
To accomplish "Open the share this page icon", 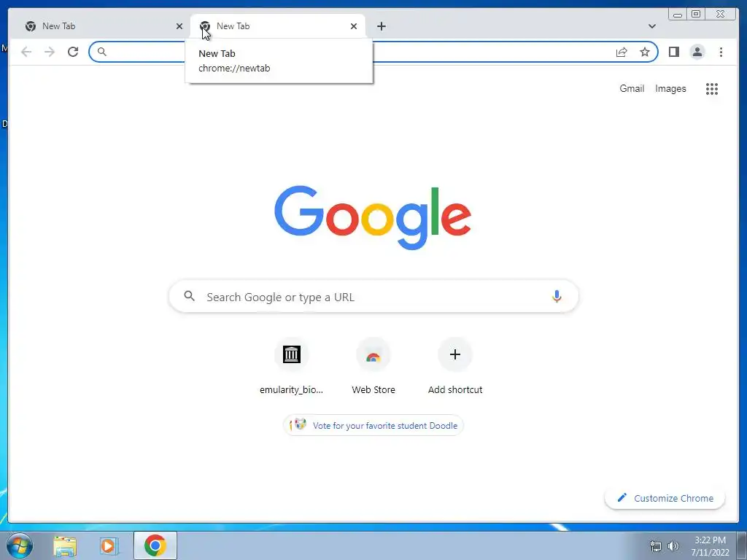I will click(622, 52).
